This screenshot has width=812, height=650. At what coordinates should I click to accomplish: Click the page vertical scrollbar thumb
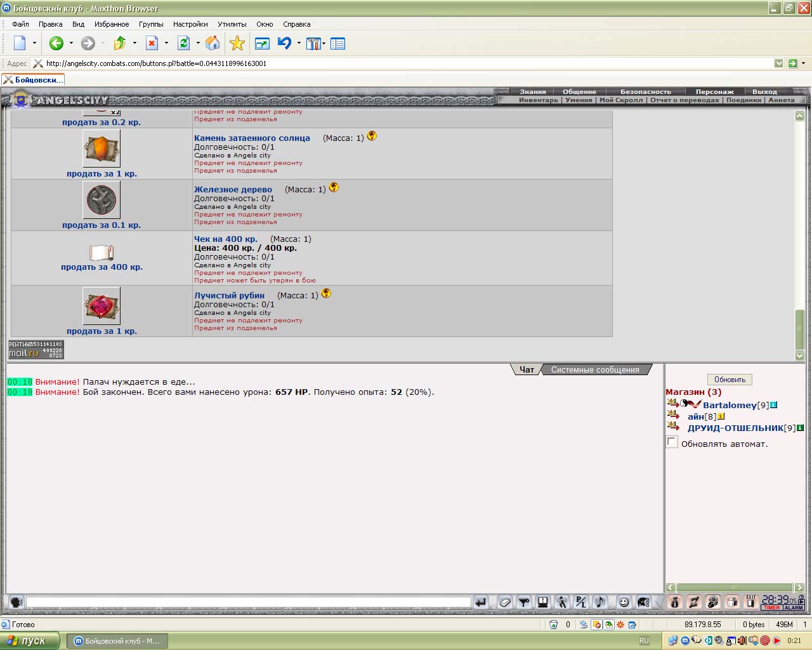click(799, 329)
